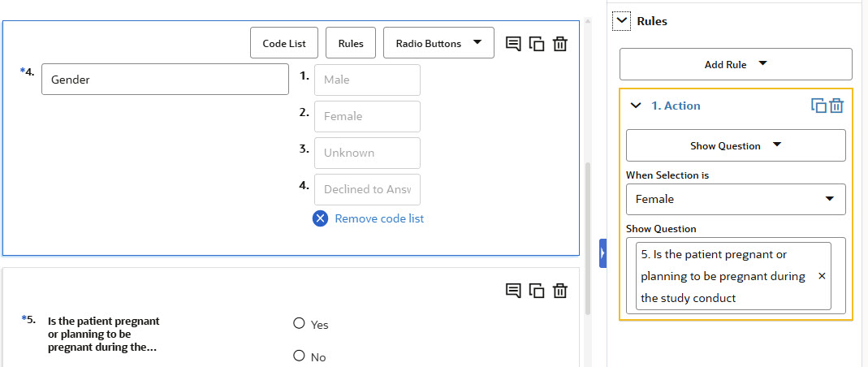Delete question 5 with trash icon

pyautogui.click(x=559, y=291)
